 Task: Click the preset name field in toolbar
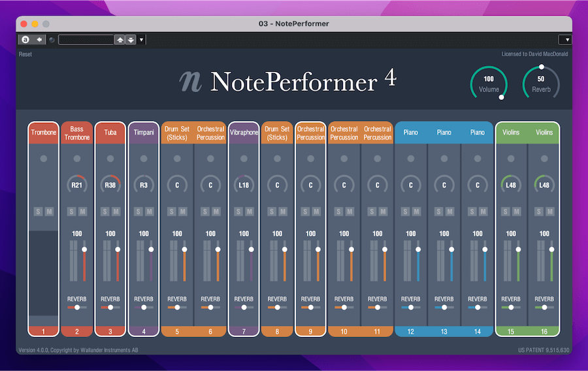86,40
